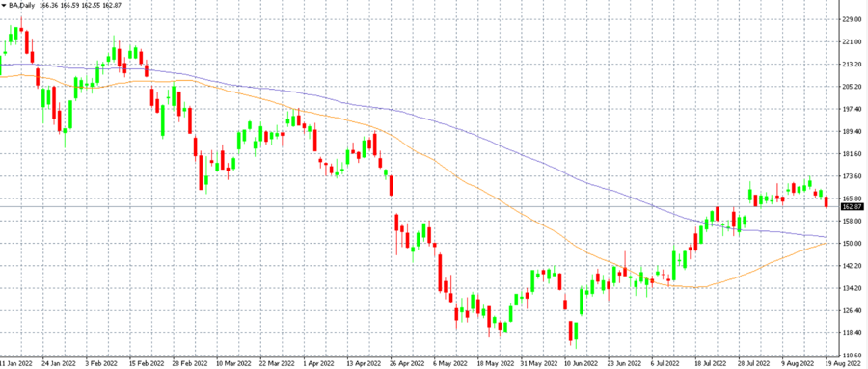Click the black 162.87 current price label
The image size is (868, 369).
[x=851, y=207]
